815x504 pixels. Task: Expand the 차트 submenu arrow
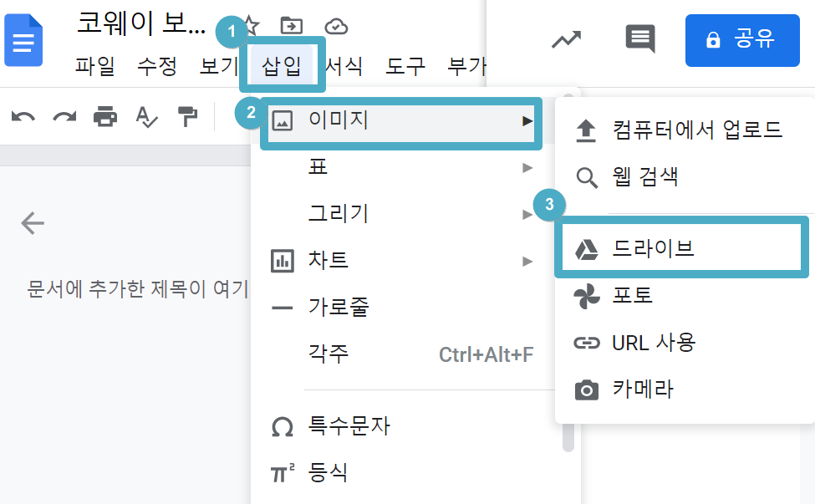click(527, 261)
